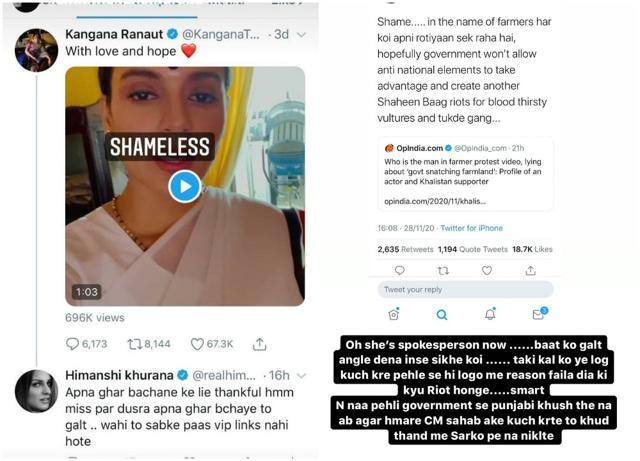The image size is (640, 461).
Task: Play the Kangana Ranaut video
Action: [185, 186]
